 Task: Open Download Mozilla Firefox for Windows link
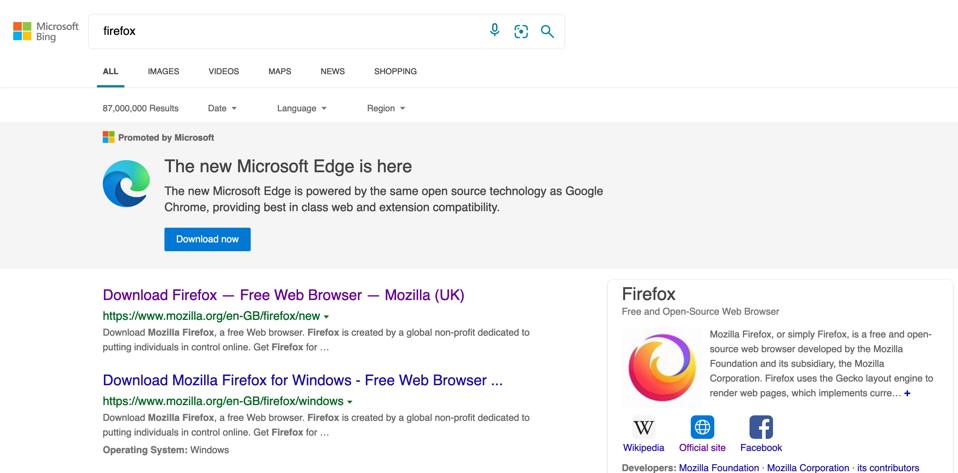click(x=302, y=380)
